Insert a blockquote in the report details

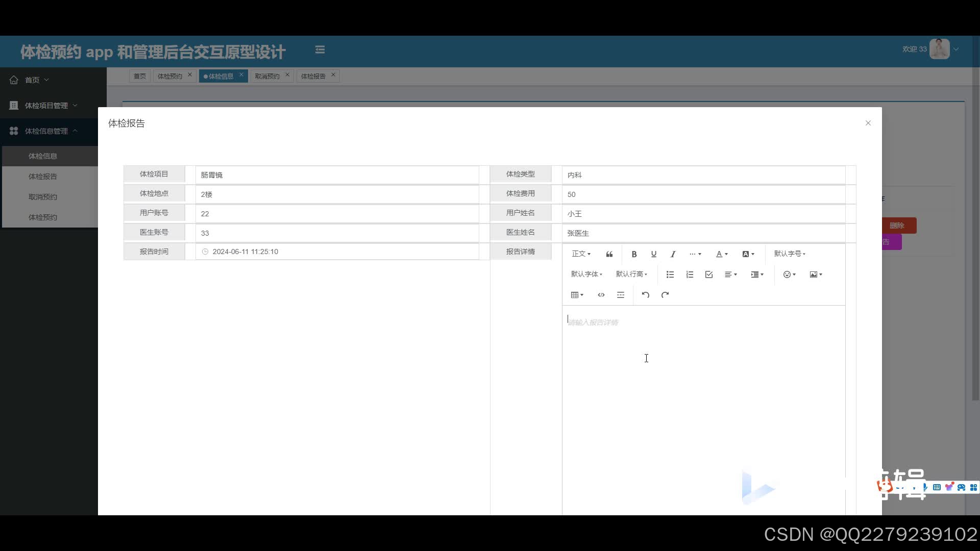609,254
